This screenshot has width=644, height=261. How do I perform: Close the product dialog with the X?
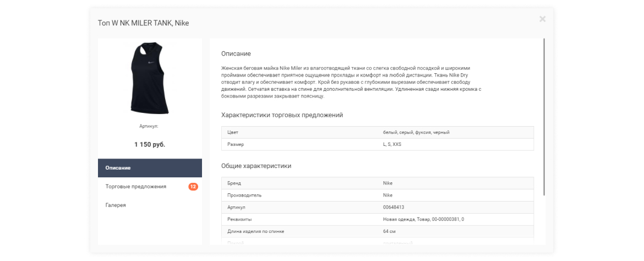[542, 19]
